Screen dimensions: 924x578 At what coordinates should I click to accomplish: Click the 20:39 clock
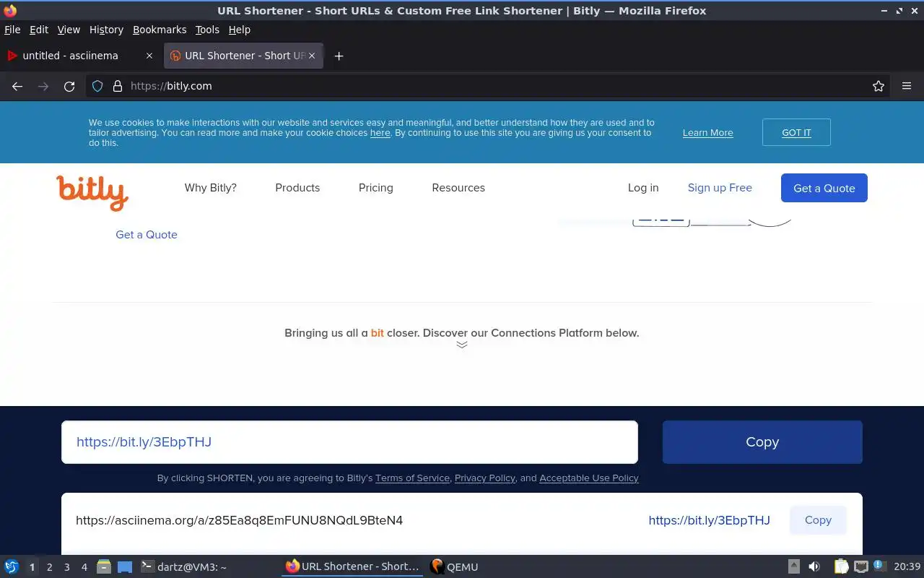[907, 567]
